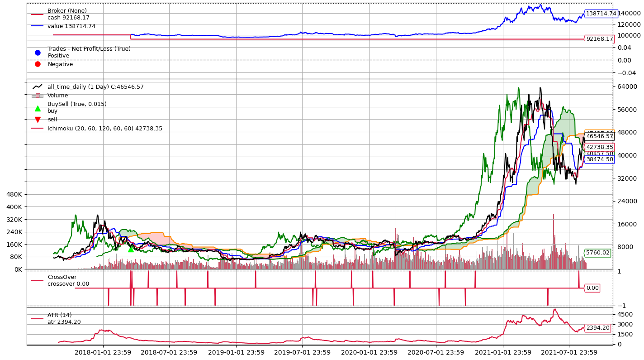Click the green buy triangle marker on chart
644x360 pixels.
(x=131, y=249)
